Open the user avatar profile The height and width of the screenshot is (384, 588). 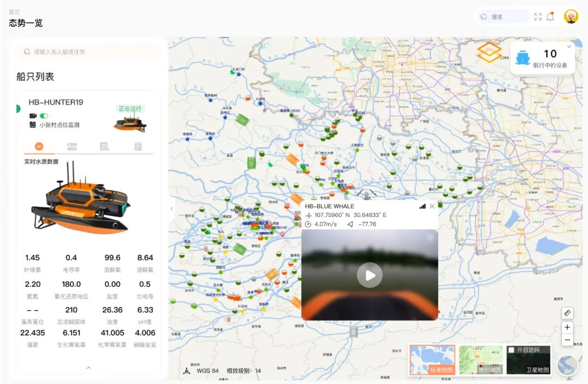click(571, 17)
